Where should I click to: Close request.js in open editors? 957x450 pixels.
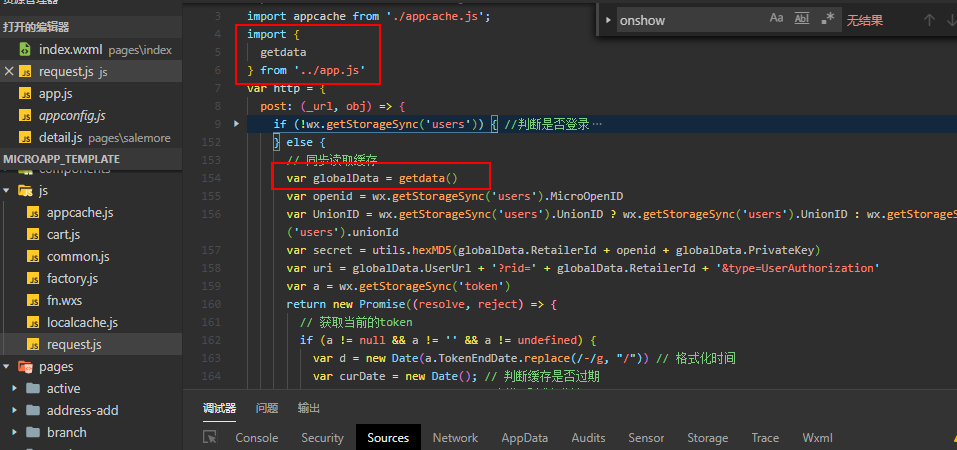(9, 71)
